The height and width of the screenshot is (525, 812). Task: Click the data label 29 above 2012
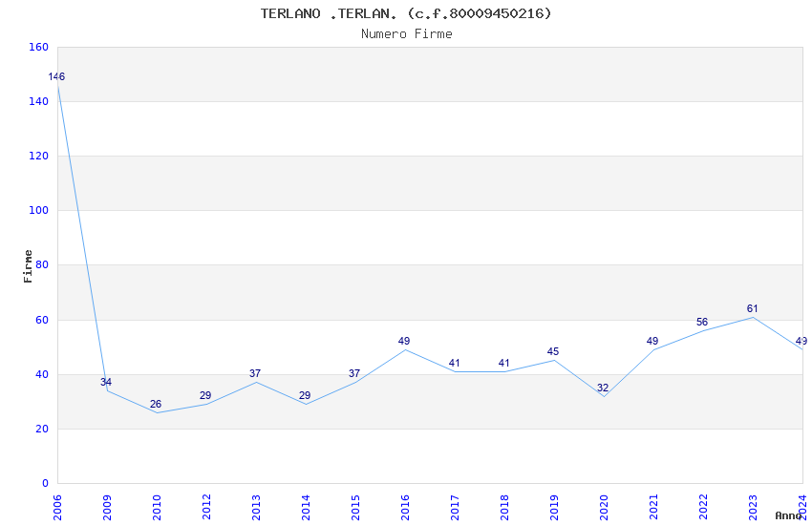pos(205,395)
